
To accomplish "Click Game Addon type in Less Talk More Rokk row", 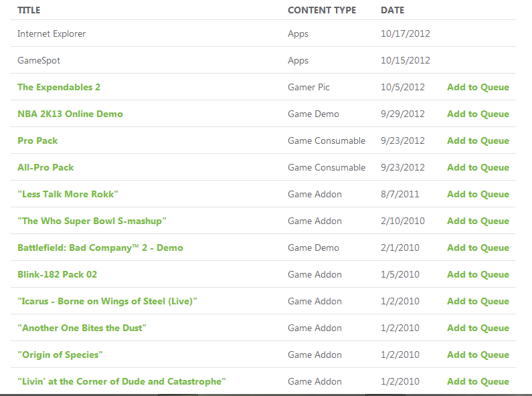I will point(315,194).
